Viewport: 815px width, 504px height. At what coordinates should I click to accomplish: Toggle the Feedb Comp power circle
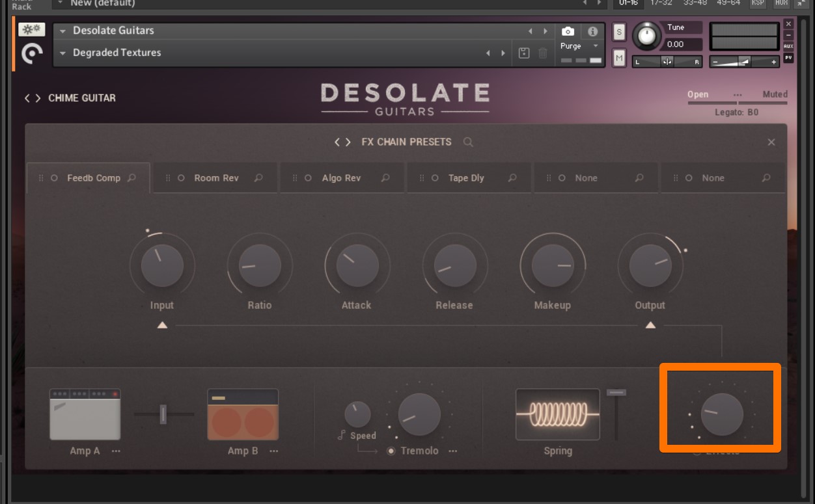54,178
